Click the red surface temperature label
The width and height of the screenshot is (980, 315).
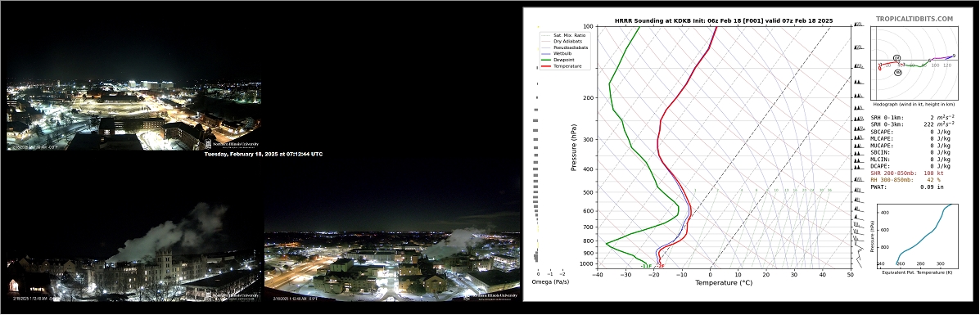661,266
